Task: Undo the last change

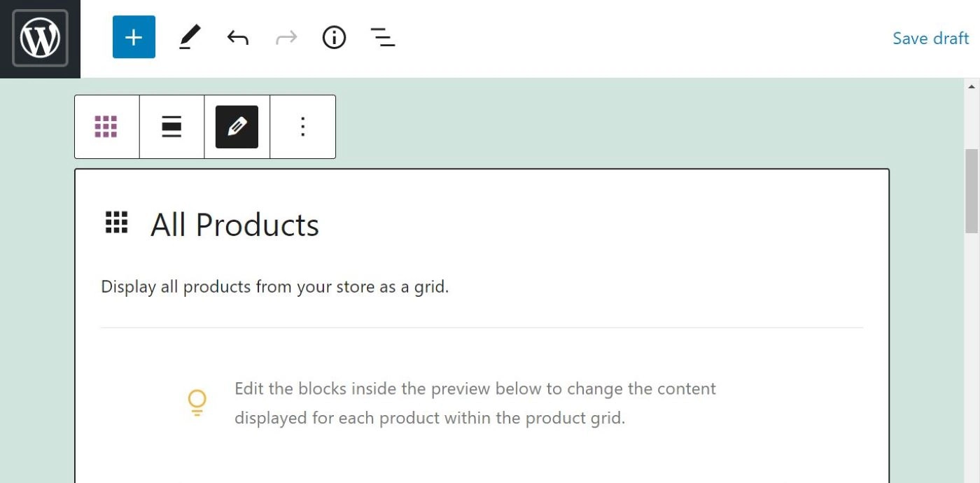Action: (x=237, y=37)
